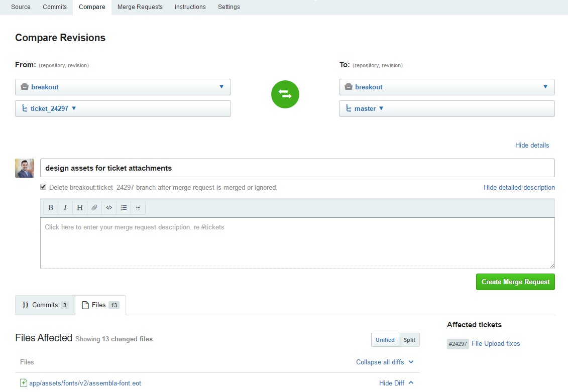The width and height of the screenshot is (568, 392).
Task: Open app/assets/fonts/v2/assembla-font.eot file link
Action: 85,383
